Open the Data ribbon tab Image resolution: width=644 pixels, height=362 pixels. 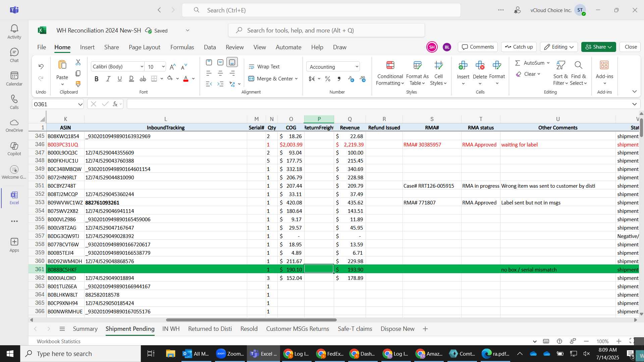coord(210,47)
